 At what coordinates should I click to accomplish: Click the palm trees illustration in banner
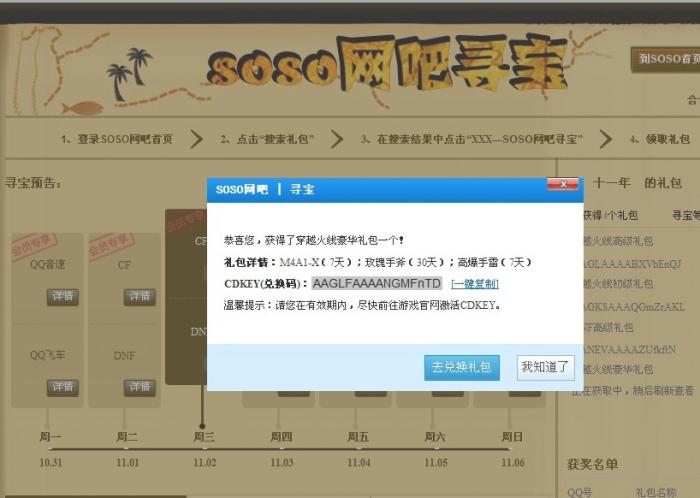point(129,74)
